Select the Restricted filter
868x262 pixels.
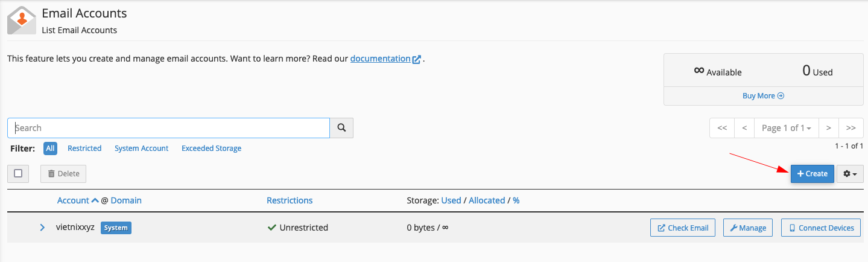(84, 148)
